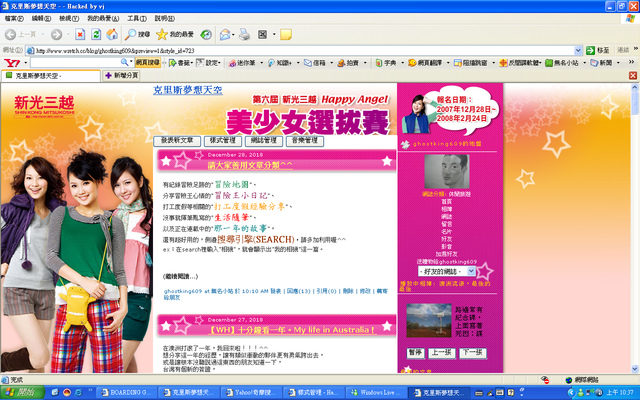Expand the links bar chevron by 連結

click(636, 49)
